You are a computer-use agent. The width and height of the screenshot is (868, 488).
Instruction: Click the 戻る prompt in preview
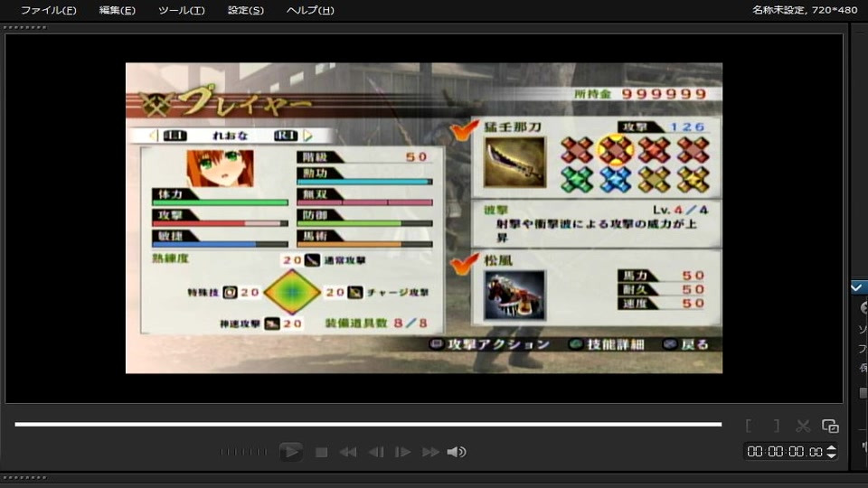point(686,344)
